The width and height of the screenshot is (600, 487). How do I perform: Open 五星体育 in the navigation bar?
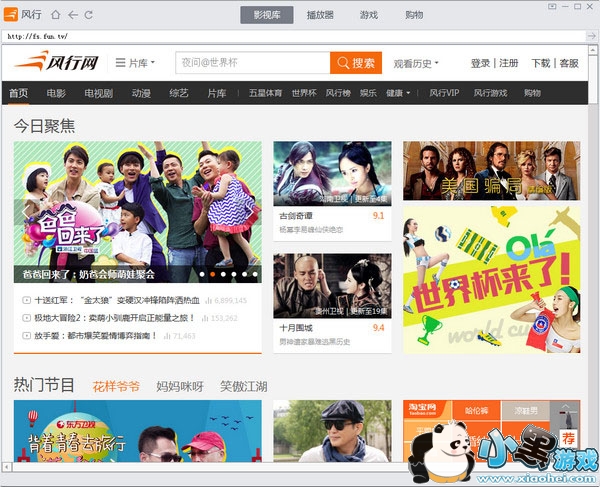point(266,93)
